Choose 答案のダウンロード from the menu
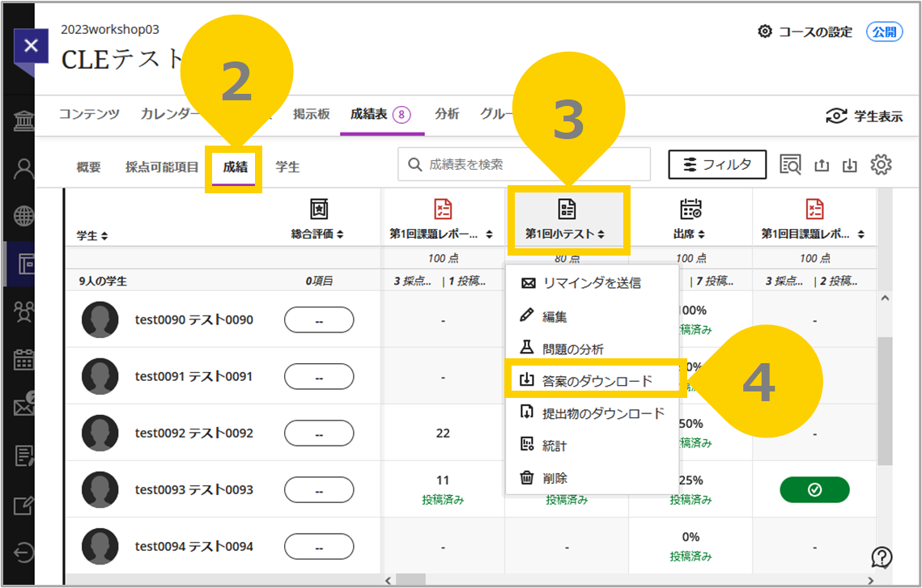The width and height of the screenshot is (922, 588). (591, 381)
